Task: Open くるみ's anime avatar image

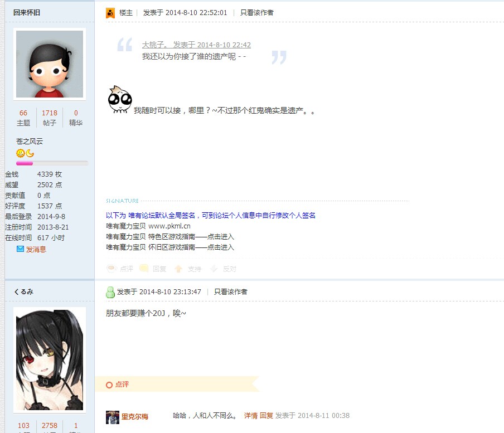Action: point(50,360)
